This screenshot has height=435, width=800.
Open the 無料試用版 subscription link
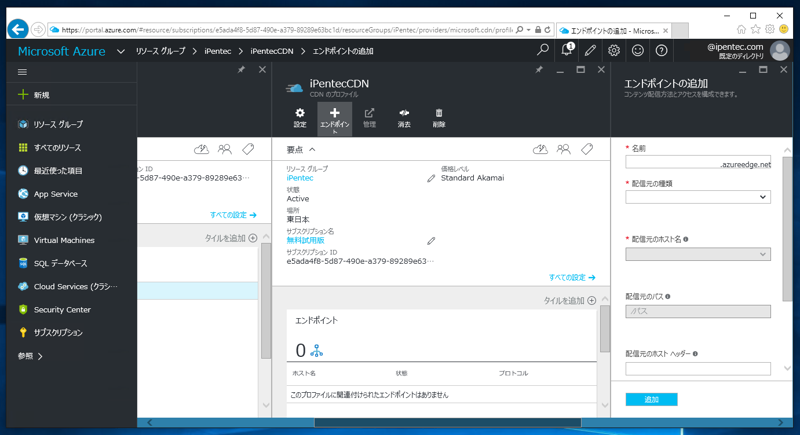point(305,240)
